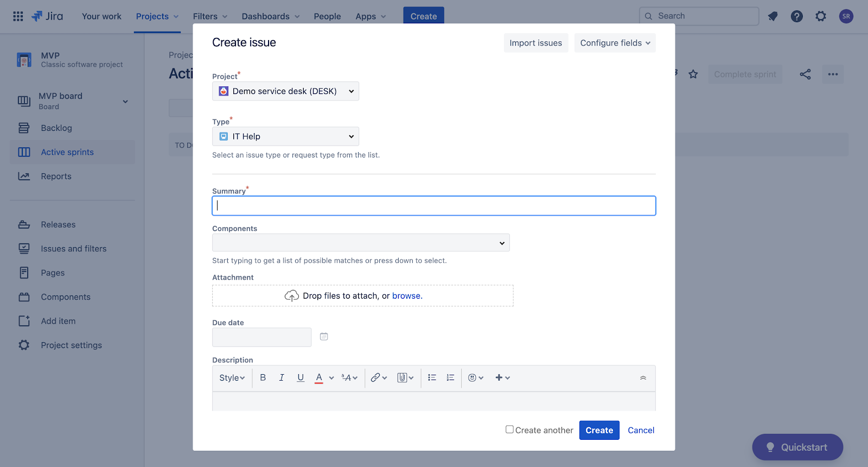
Task: Click the Import issues button
Action: pyautogui.click(x=536, y=43)
